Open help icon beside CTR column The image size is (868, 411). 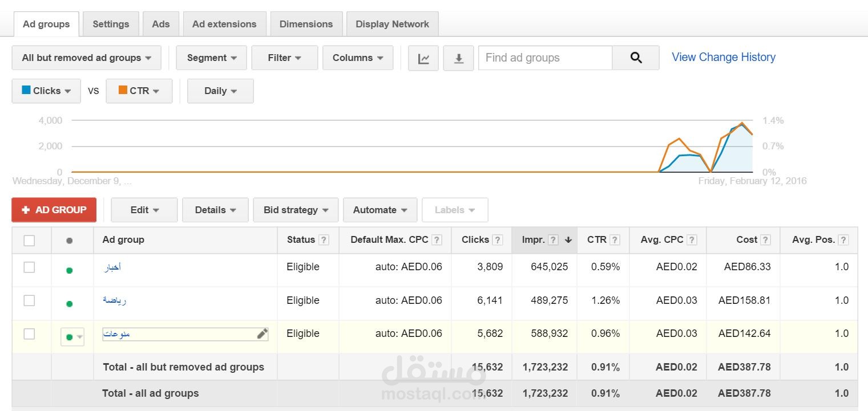point(615,240)
